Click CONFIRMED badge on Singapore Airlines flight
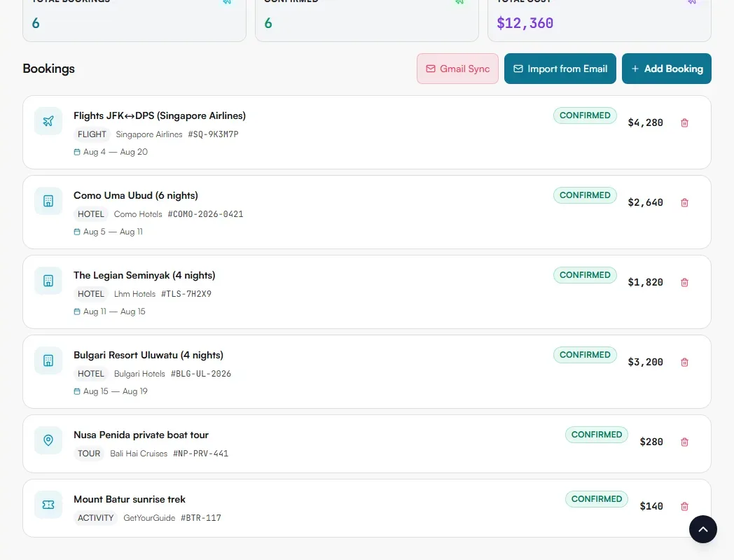The image size is (734, 560). click(585, 115)
